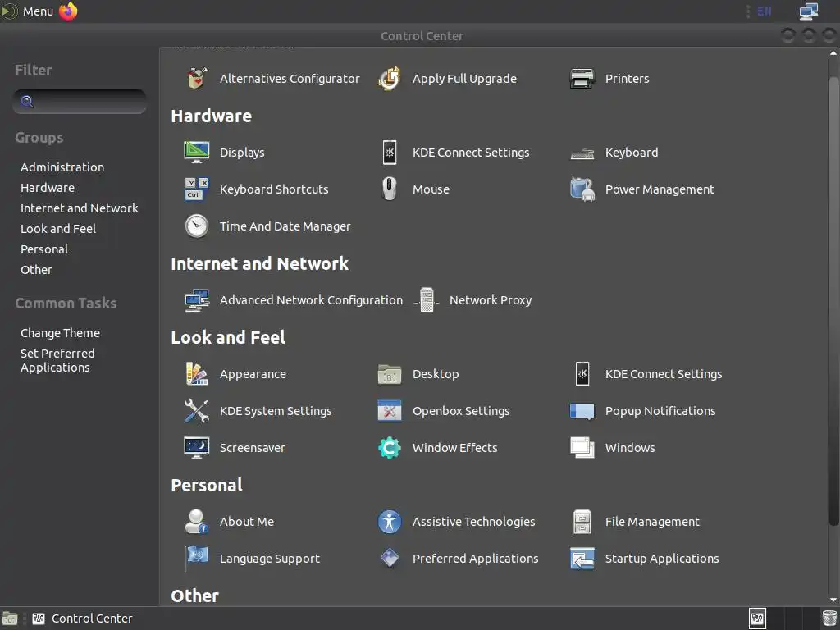
Task: Open the Time And Date Manager icon
Action: pos(197,226)
